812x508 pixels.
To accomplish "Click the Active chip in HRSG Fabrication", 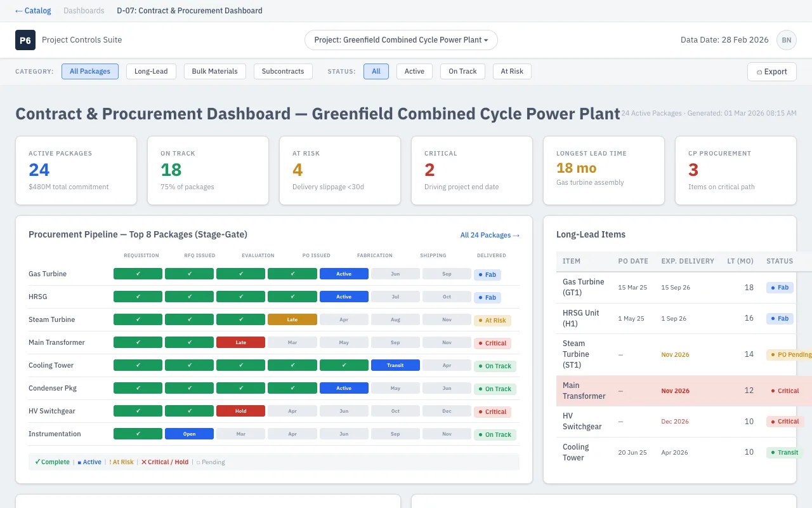I will point(344,297).
